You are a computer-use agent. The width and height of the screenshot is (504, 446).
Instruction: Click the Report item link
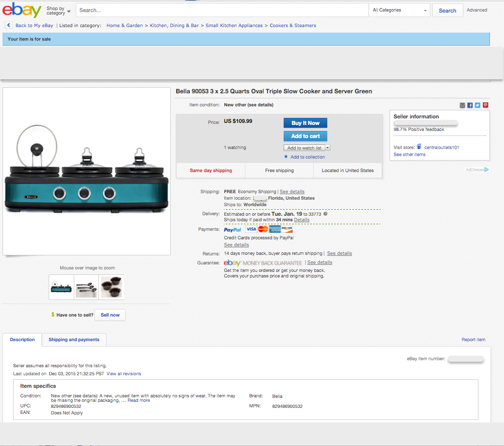click(473, 340)
